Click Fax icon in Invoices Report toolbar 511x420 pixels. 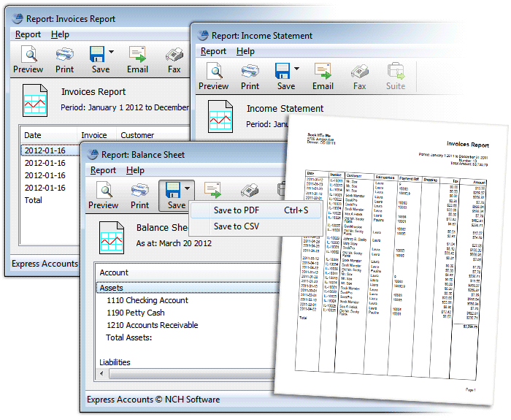[x=174, y=55]
